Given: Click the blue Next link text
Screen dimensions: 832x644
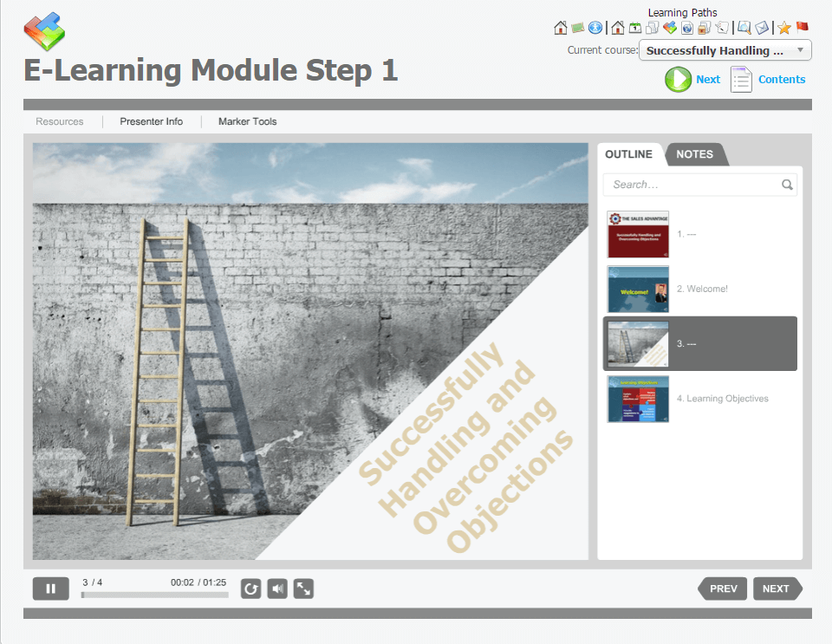Looking at the screenshot, I should coord(708,80).
